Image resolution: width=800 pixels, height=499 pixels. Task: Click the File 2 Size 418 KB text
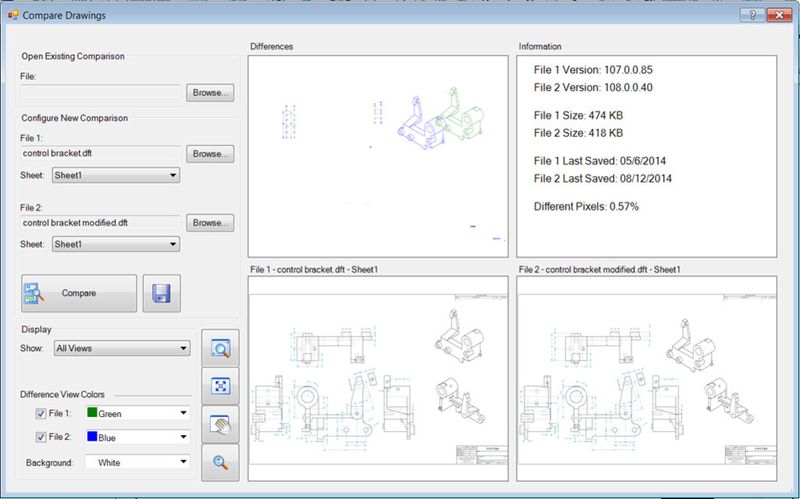(x=578, y=133)
